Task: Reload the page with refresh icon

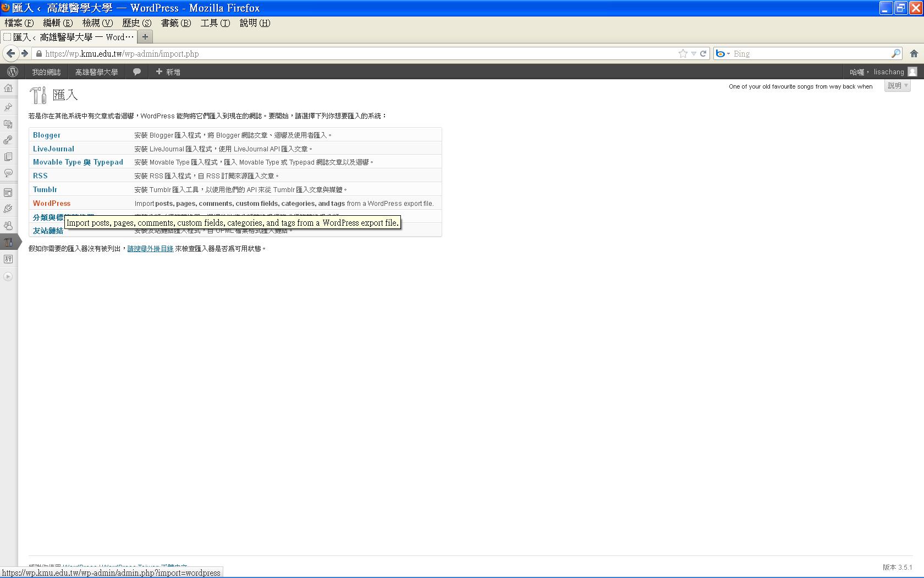Action: 703,53
